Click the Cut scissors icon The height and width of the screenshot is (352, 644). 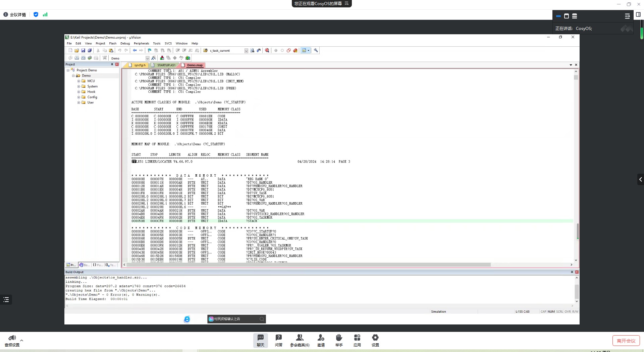[98, 50]
